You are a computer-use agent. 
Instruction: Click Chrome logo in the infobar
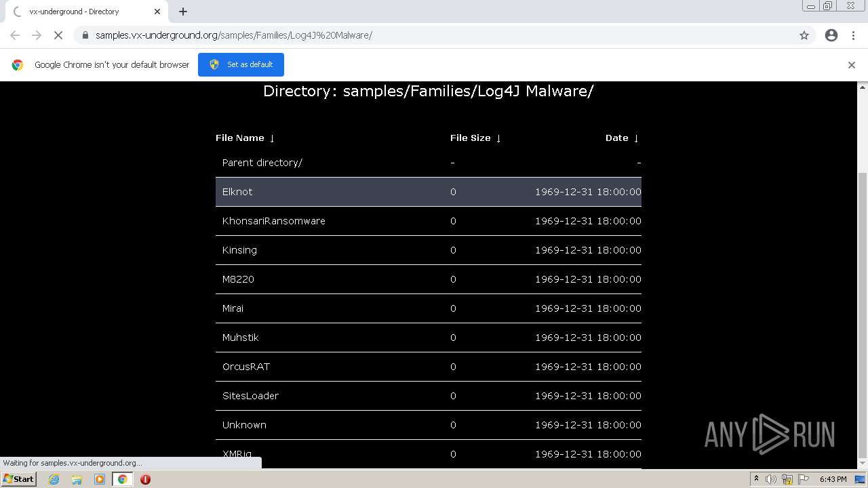[18, 65]
